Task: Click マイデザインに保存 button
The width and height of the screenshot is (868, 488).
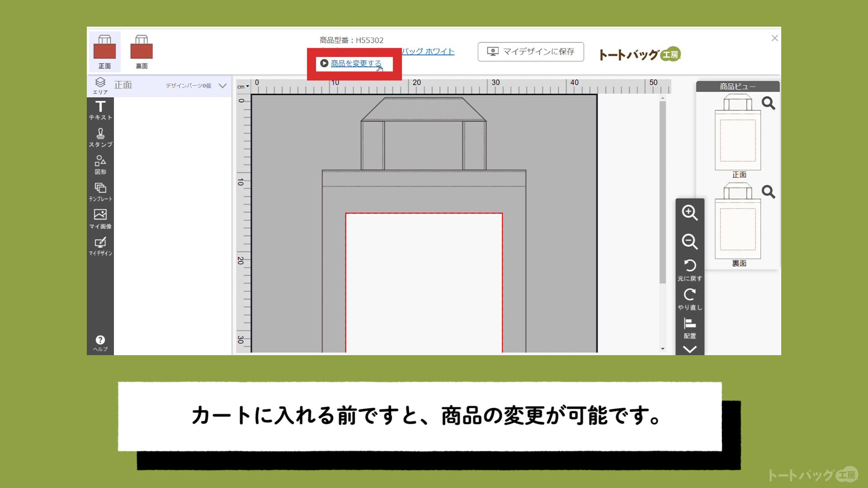Action: [531, 52]
